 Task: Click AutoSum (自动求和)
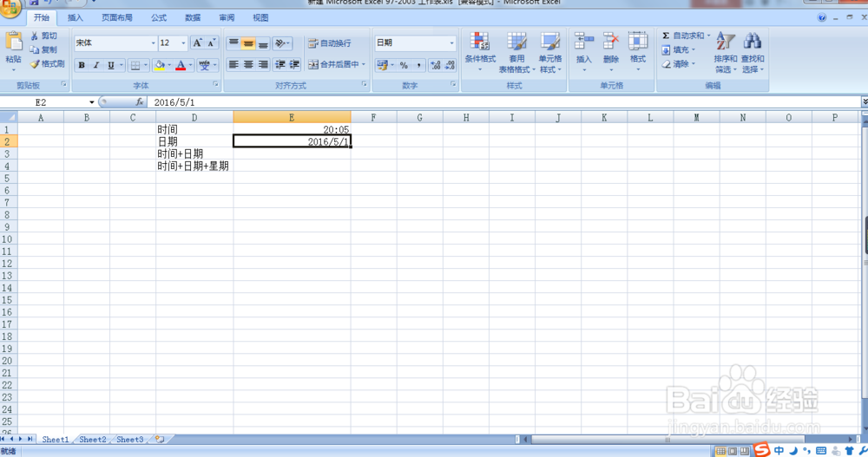683,36
